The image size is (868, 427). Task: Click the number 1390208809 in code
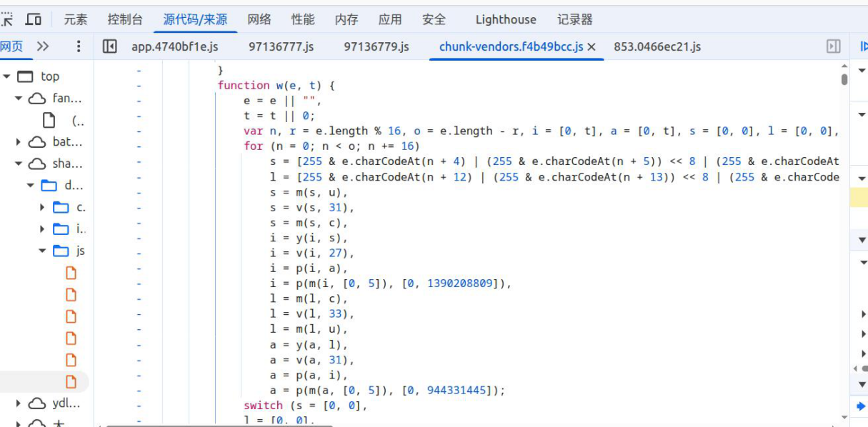pos(460,283)
